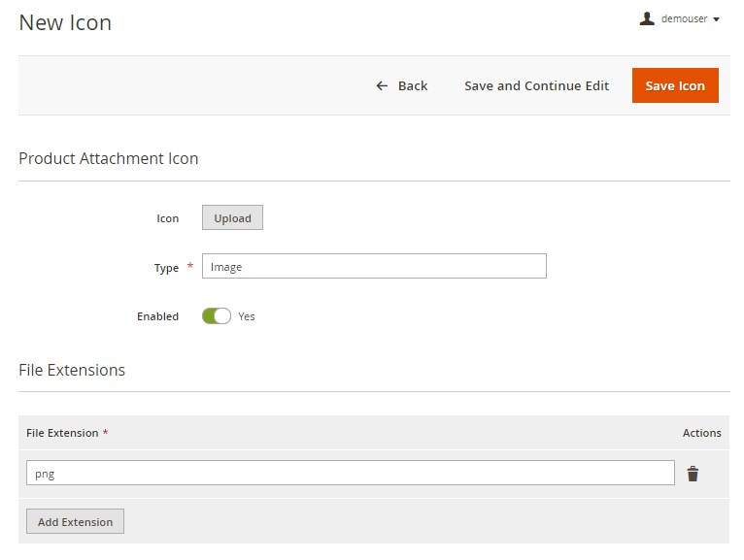This screenshot has height=560, width=744.
Task: Click the File Extension column header
Action: 62,433
